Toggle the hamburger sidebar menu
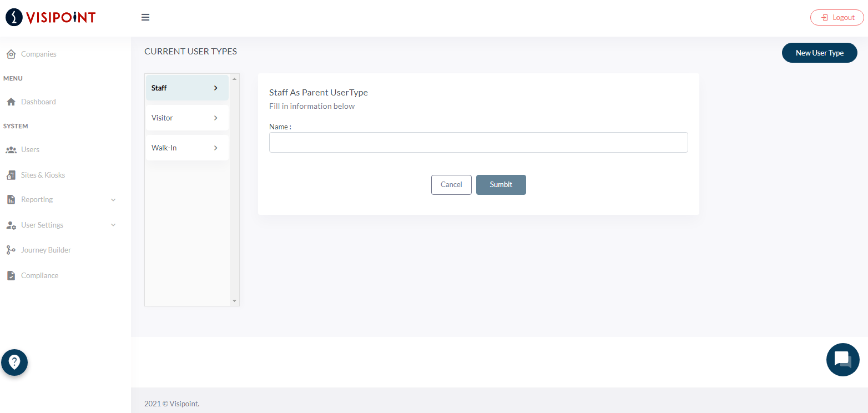 [x=145, y=17]
